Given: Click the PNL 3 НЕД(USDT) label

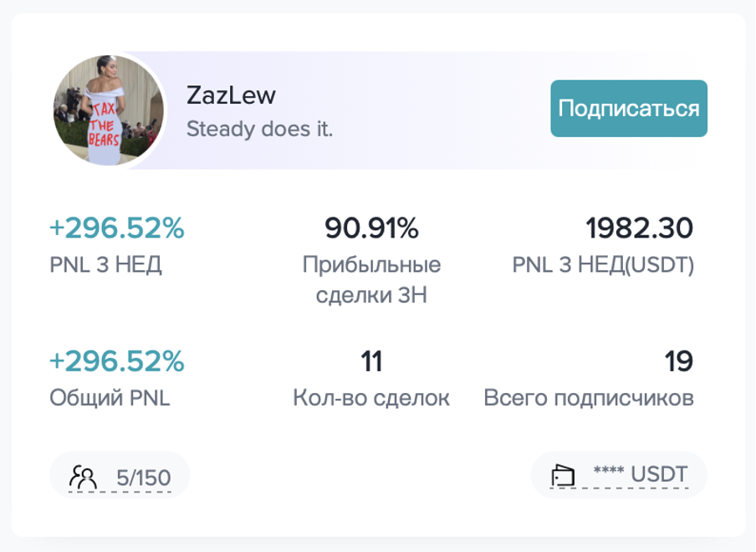Looking at the screenshot, I should point(603,264).
